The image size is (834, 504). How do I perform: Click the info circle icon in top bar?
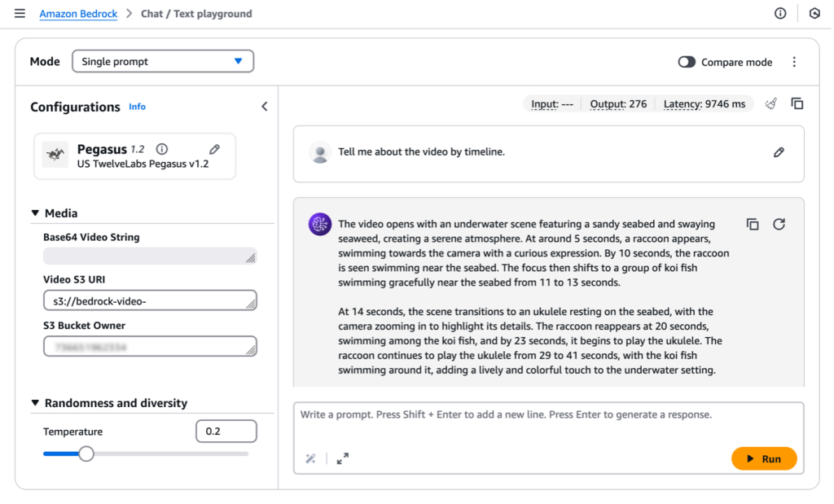(779, 13)
